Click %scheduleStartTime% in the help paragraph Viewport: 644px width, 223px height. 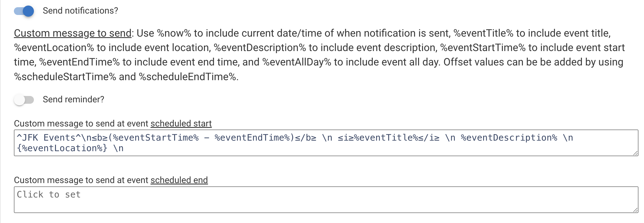[65, 77]
